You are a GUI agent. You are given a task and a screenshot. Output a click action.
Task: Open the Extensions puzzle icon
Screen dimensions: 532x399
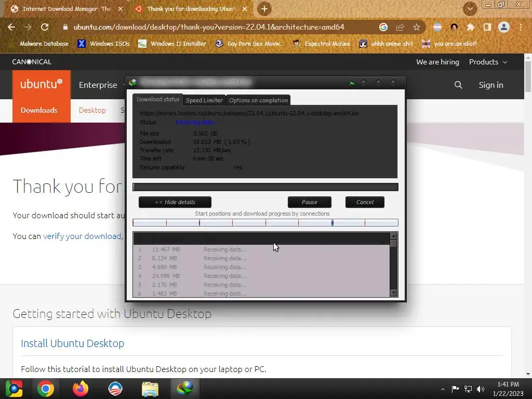(x=470, y=27)
